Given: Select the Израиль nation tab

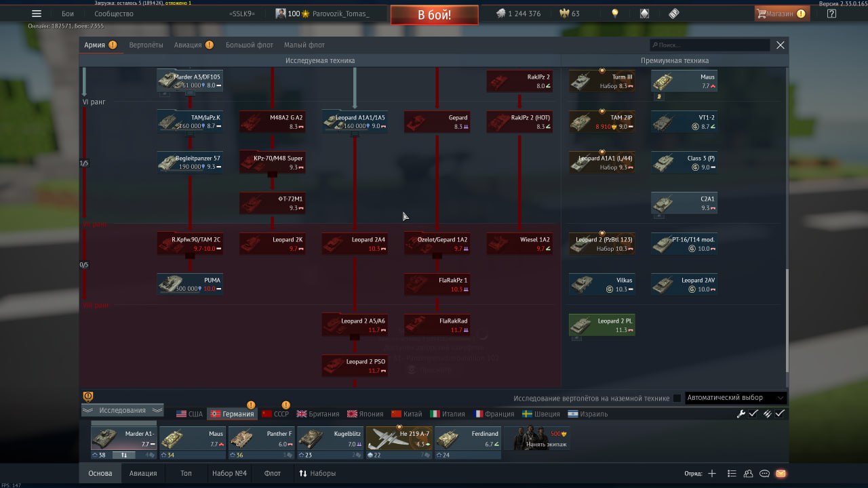Looking at the screenshot, I should [x=588, y=413].
